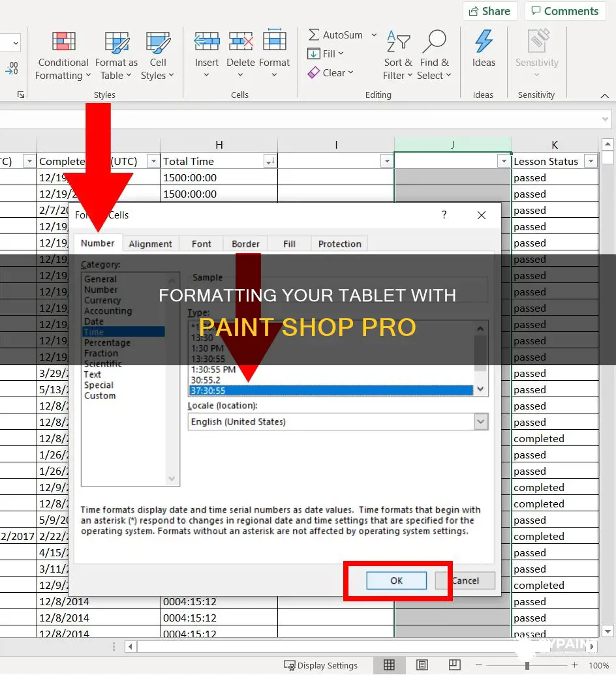Collapse the ribbon chevron
This screenshot has width=616, height=675.
pyautogui.click(x=605, y=96)
